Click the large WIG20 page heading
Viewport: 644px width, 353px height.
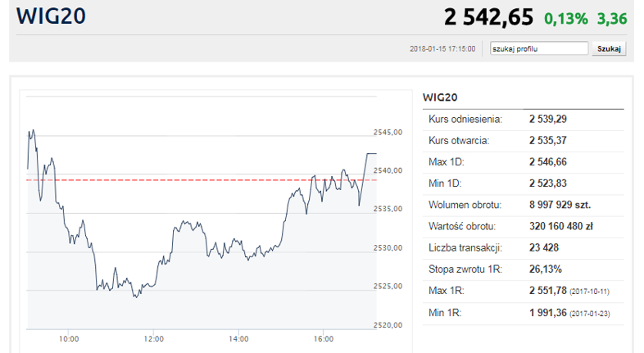point(51,16)
